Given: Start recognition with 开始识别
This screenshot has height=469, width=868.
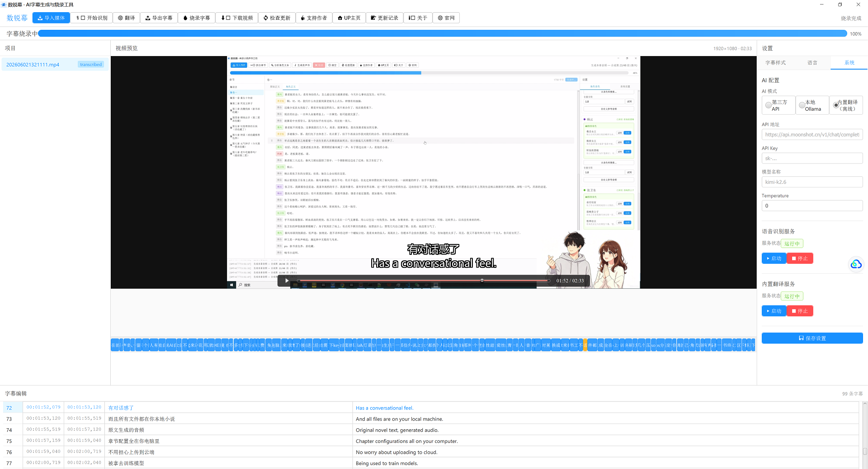Looking at the screenshot, I should tap(92, 18).
